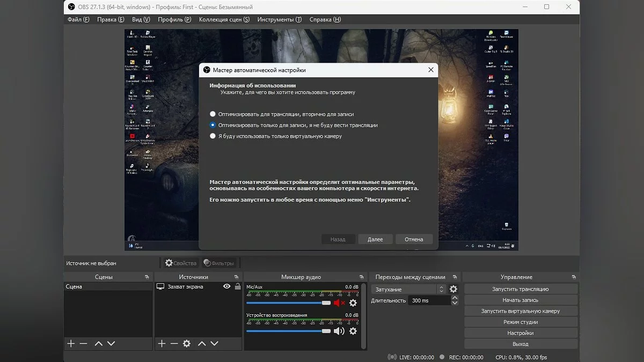Click the Свойства button in source toolbar
The height and width of the screenshot is (362, 644).
[x=181, y=263]
